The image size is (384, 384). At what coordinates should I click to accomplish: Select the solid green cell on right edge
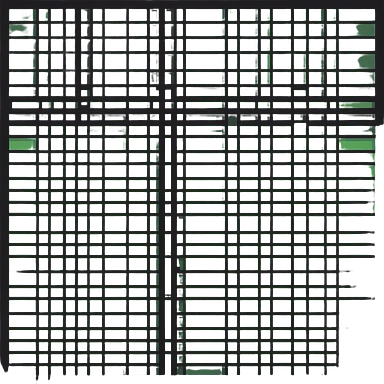pos(356,145)
